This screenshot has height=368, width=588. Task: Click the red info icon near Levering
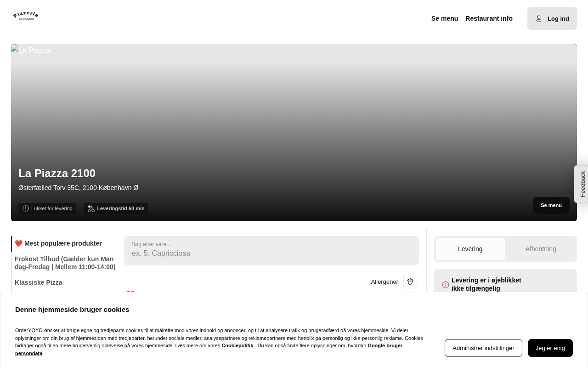(446, 285)
